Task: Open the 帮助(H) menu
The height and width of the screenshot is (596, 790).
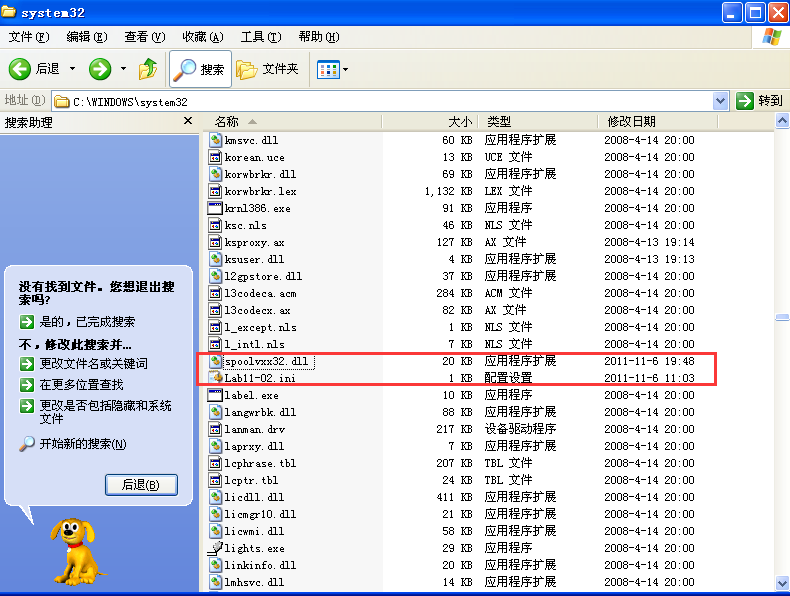Action: (x=318, y=37)
